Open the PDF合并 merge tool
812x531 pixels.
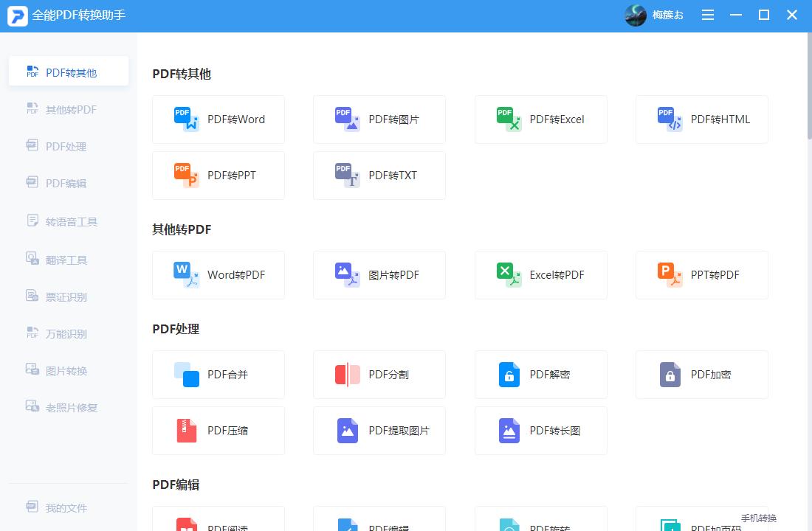point(219,374)
